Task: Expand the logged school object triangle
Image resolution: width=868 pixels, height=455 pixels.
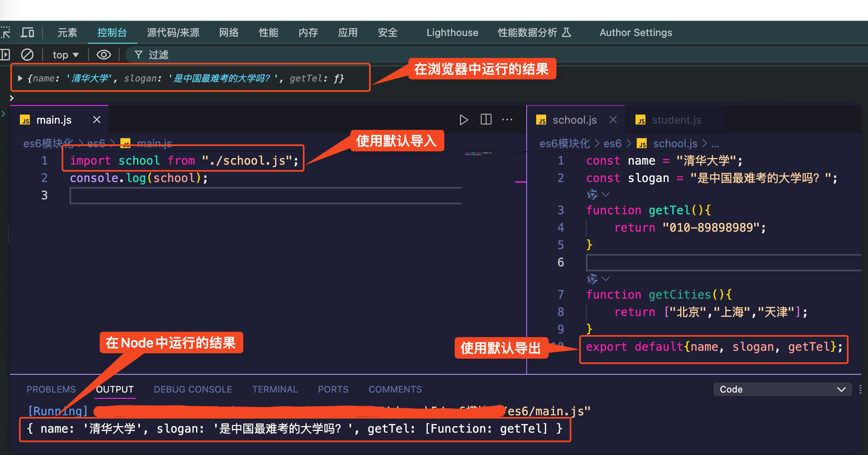Action: click(20, 78)
